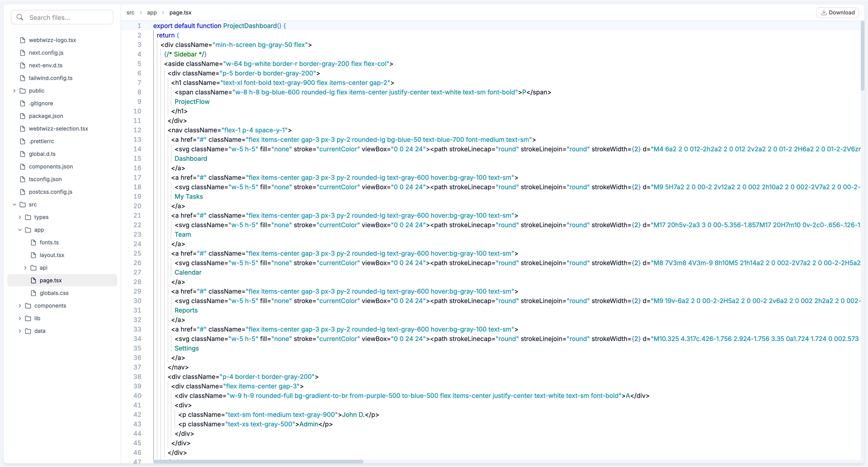Image resolution: width=868 pixels, height=467 pixels.
Task: Select app in the breadcrumb trail
Action: [152, 12]
